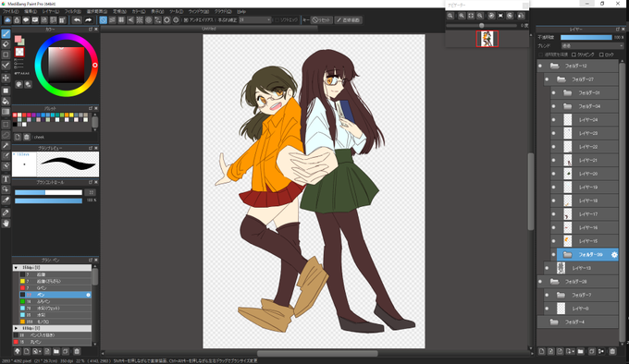629x364 pixels.
Task: Select the Text tool
Action: pos(6,179)
